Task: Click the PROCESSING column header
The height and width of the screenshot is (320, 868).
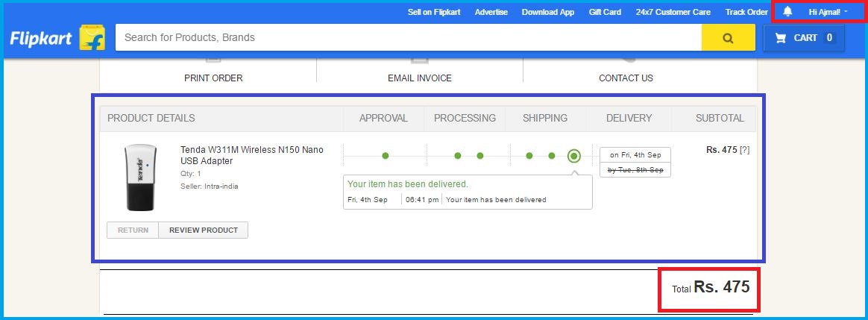Action: point(465,118)
